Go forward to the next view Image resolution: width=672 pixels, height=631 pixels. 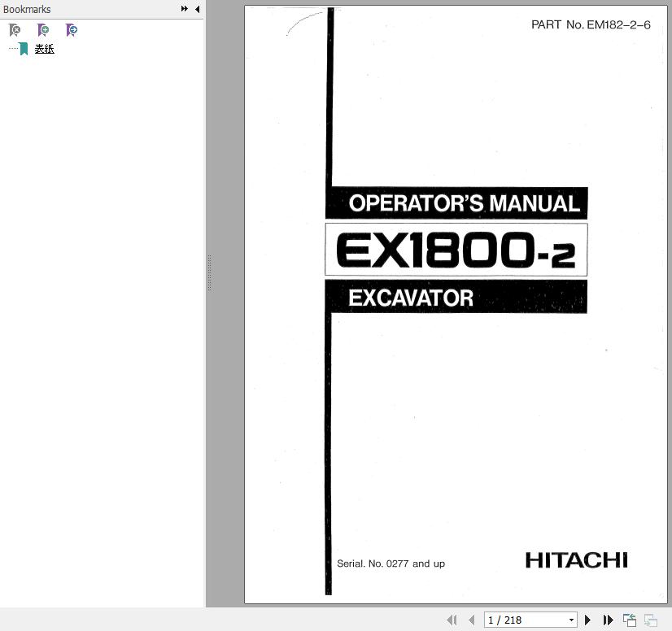pos(651,620)
